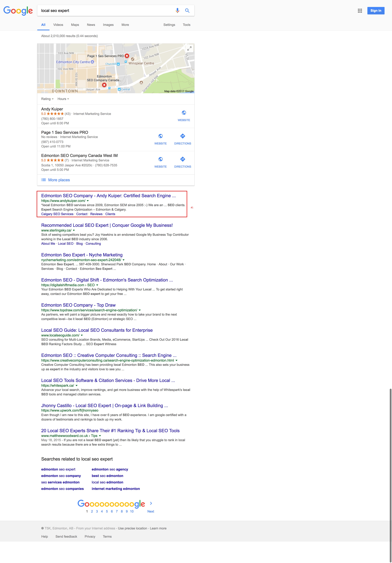Click Calgary SEO Services sitelink

point(57,214)
